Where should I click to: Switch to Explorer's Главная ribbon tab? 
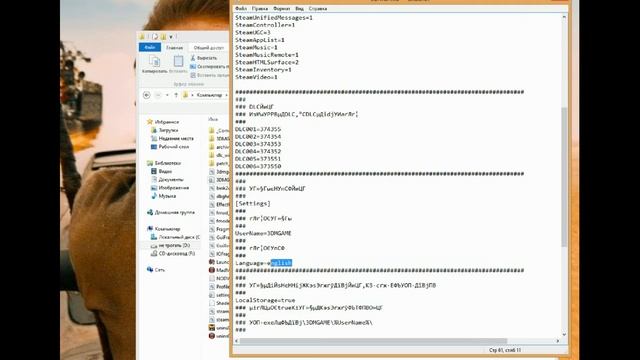pos(174,48)
